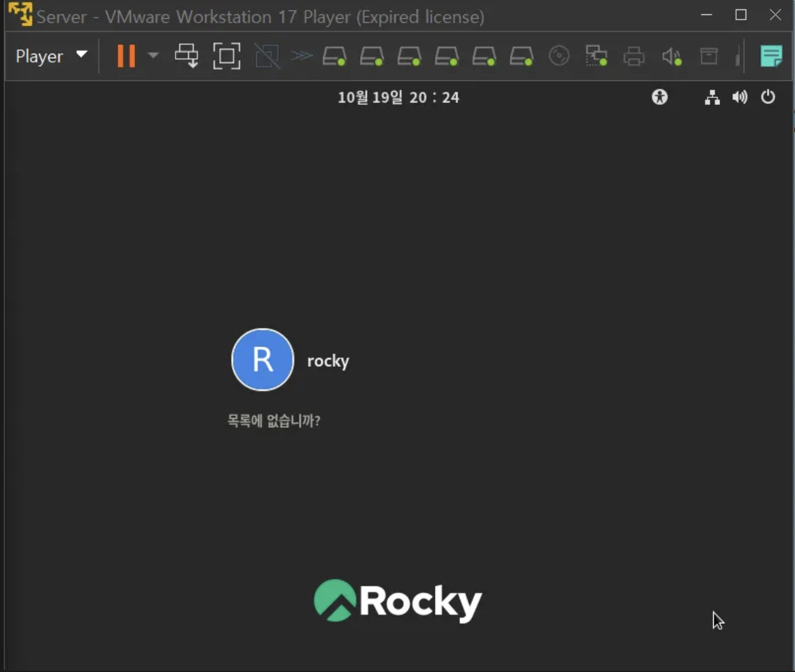Click the rocky username label
This screenshot has height=672, width=795.
[x=328, y=361]
